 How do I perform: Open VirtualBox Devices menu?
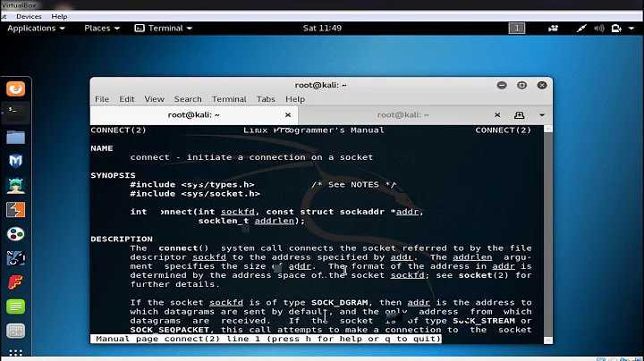29,16
